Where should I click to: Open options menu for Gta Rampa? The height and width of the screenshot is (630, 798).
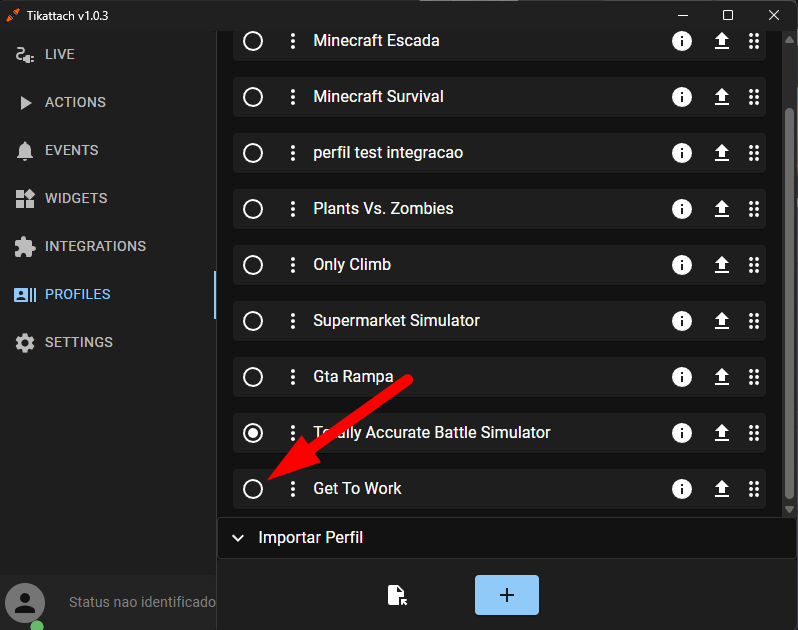[x=293, y=377]
